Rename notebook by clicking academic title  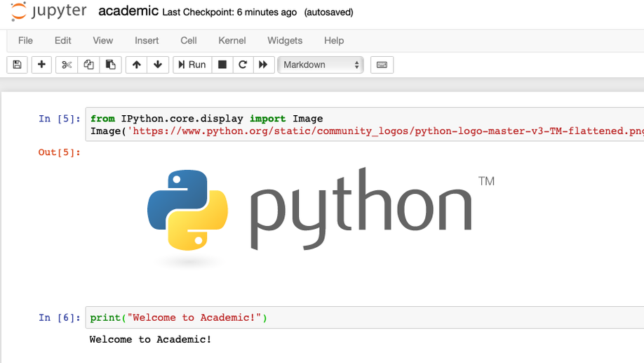coord(128,11)
